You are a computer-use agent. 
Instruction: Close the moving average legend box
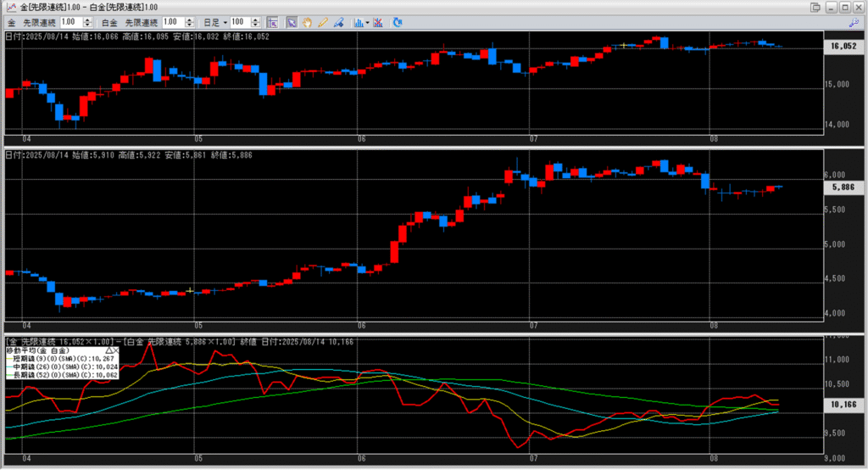click(x=116, y=350)
